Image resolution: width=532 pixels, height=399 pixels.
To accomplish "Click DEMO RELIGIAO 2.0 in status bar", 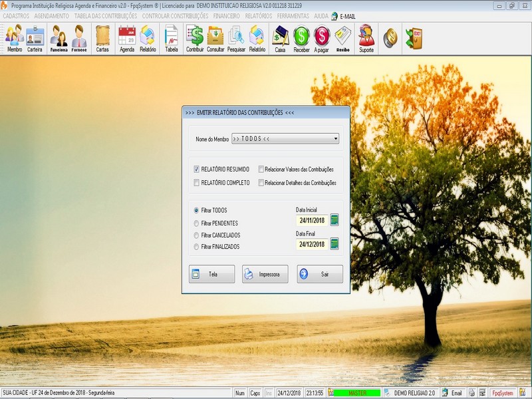I will 414,393.
